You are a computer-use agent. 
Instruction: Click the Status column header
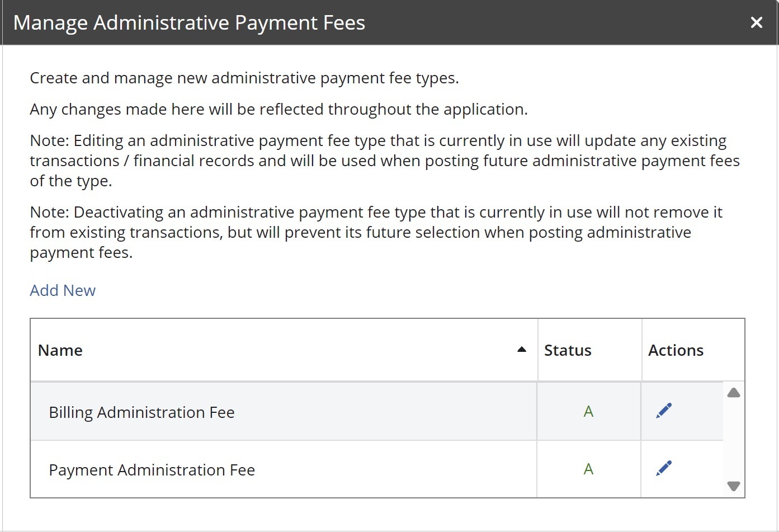click(568, 350)
